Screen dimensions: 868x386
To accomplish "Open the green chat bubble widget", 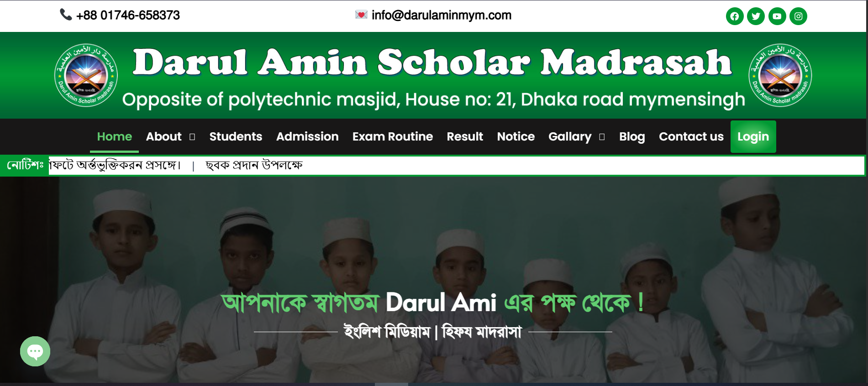I will pyautogui.click(x=35, y=351).
